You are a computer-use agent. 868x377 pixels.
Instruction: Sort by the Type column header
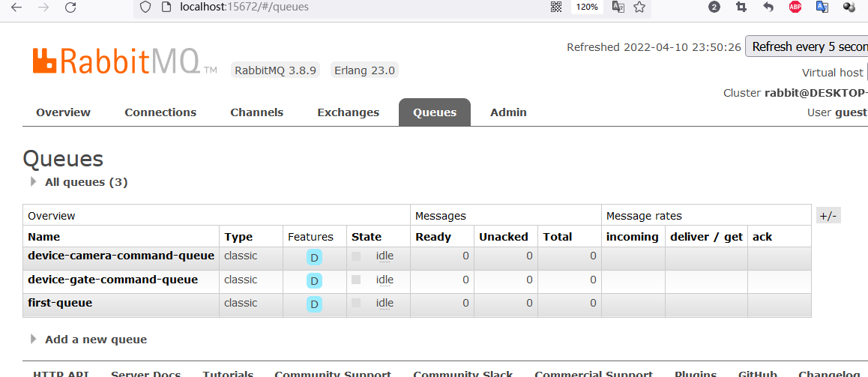pos(238,237)
